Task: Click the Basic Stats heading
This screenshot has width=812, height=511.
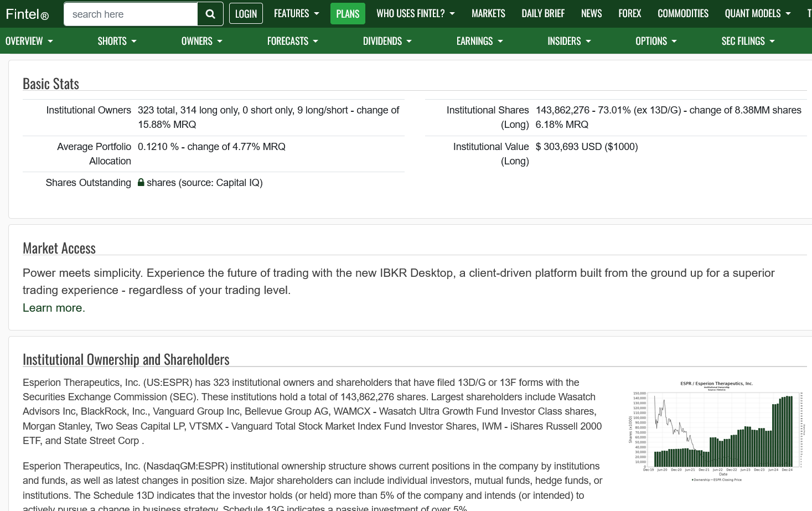Action: click(x=51, y=84)
